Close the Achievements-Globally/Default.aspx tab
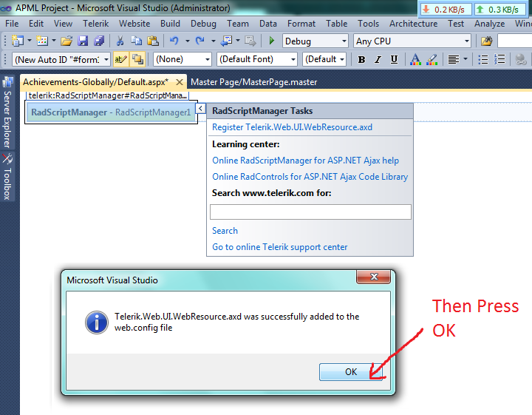The image size is (532, 415). coord(180,82)
